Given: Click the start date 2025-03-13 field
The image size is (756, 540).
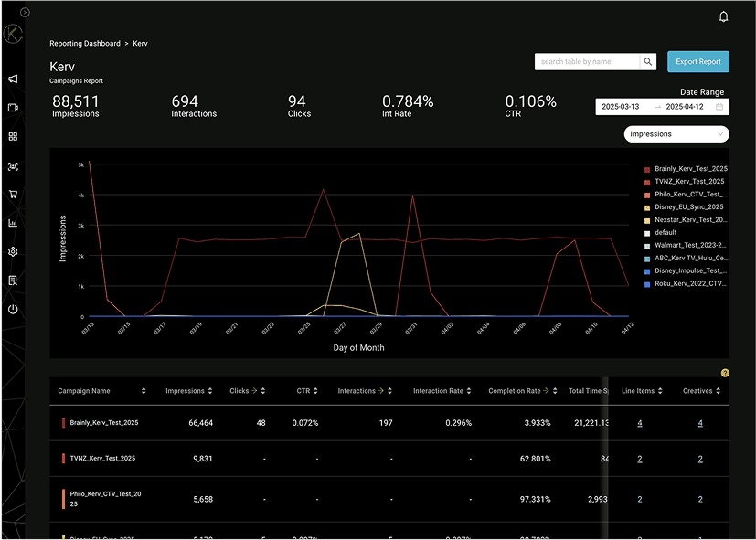Looking at the screenshot, I should tap(621, 107).
